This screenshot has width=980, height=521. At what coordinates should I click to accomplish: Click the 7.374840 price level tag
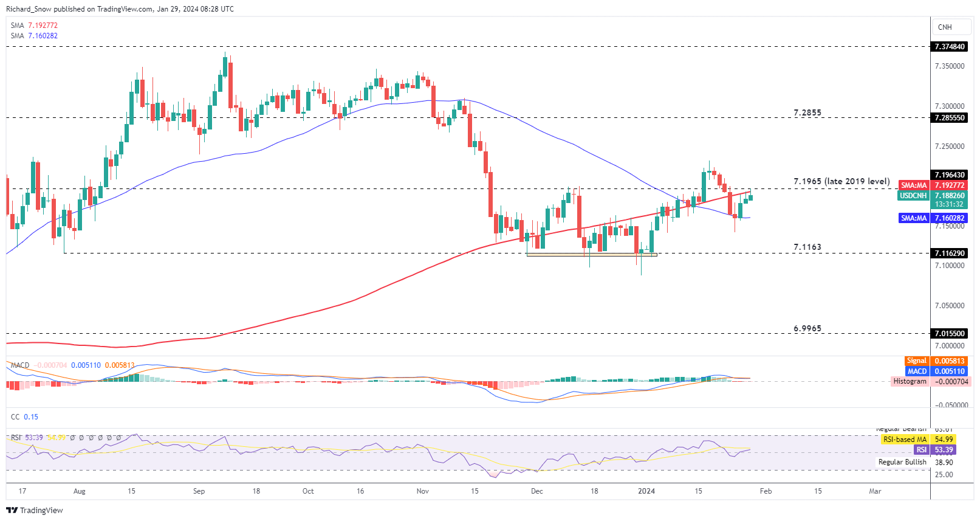pos(950,47)
